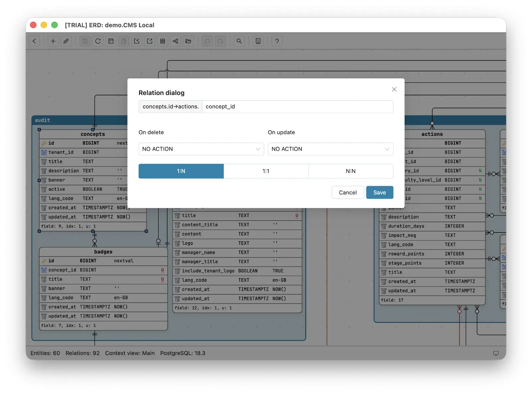Screen dimensions: 532x394
Task: Click the link relation toolbar icon
Action: [66, 41]
